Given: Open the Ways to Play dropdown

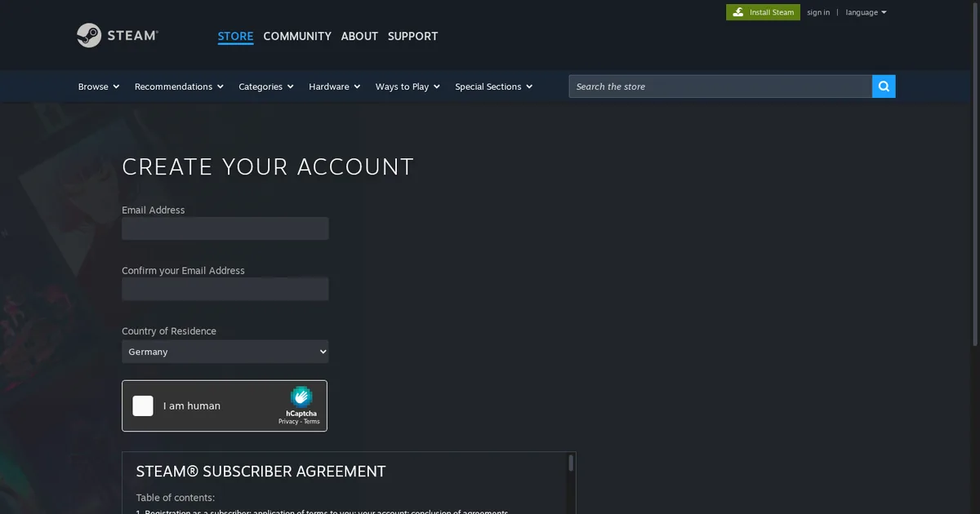Looking at the screenshot, I should [x=408, y=86].
